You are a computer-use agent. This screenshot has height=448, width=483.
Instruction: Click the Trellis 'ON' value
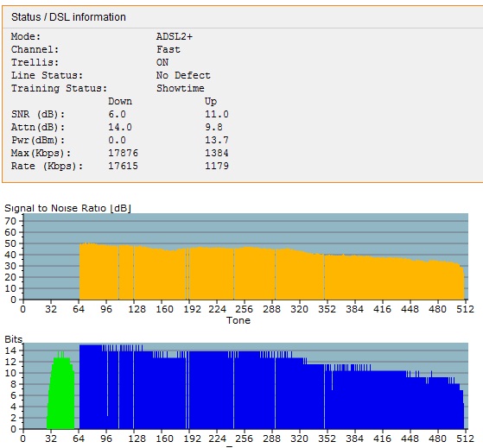162,62
